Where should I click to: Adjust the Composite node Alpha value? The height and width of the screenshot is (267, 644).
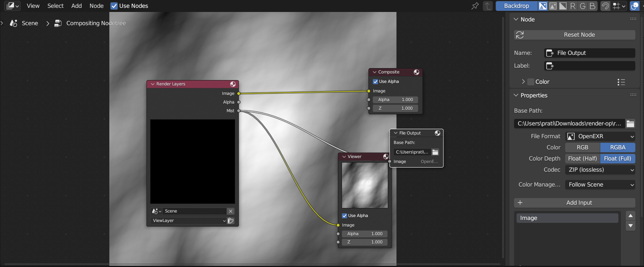(x=395, y=99)
